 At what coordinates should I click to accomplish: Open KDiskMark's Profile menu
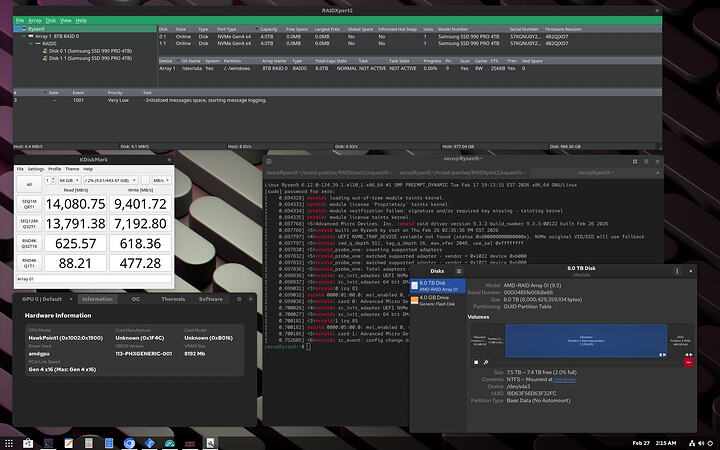pos(55,169)
